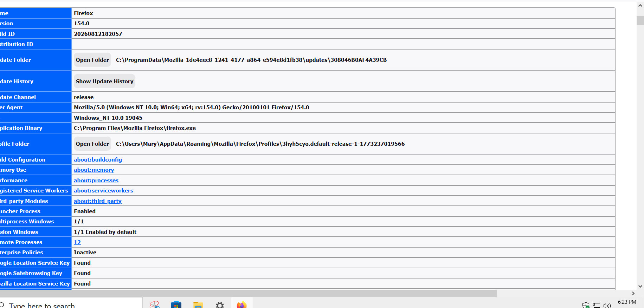Click the Remote Processes count link 12
This screenshot has width=644, height=308.
(x=77, y=242)
